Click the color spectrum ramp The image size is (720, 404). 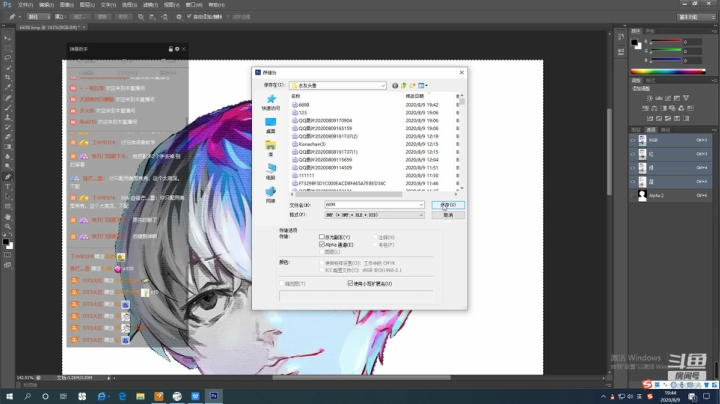click(668, 71)
